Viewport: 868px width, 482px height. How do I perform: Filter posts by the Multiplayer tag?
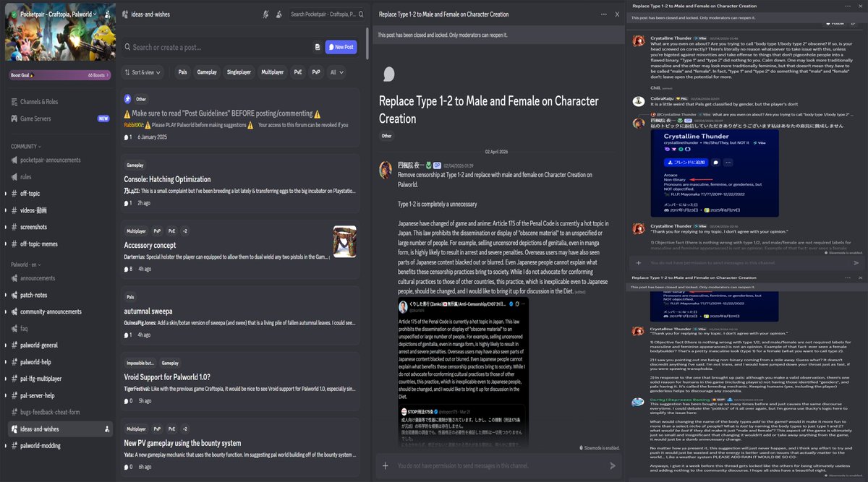click(x=273, y=72)
